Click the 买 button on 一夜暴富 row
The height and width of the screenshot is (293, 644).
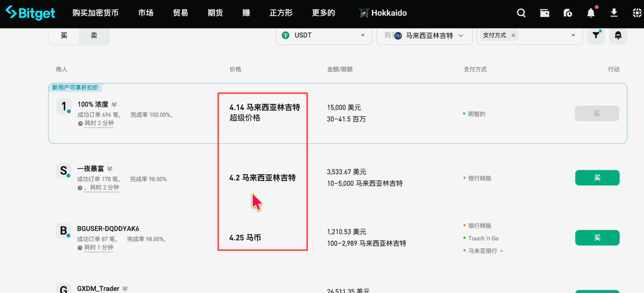click(597, 178)
